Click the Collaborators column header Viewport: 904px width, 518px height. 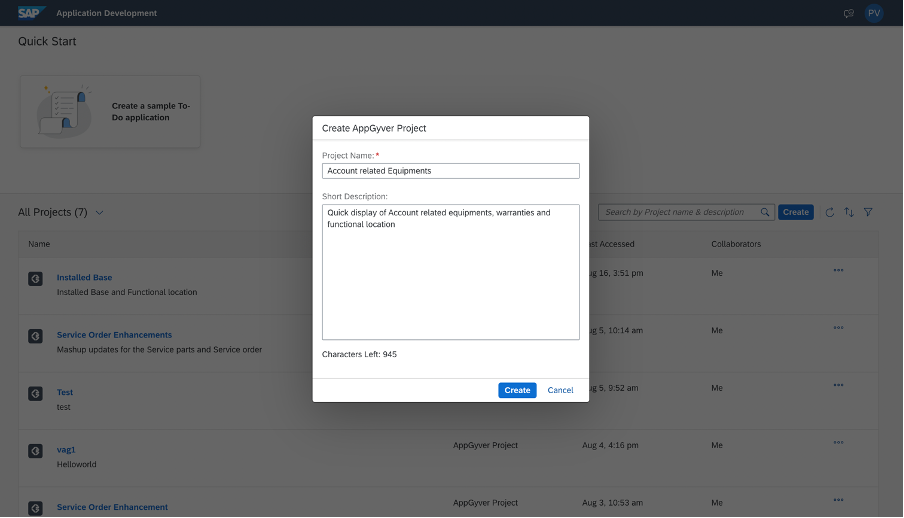[x=736, y=244]
